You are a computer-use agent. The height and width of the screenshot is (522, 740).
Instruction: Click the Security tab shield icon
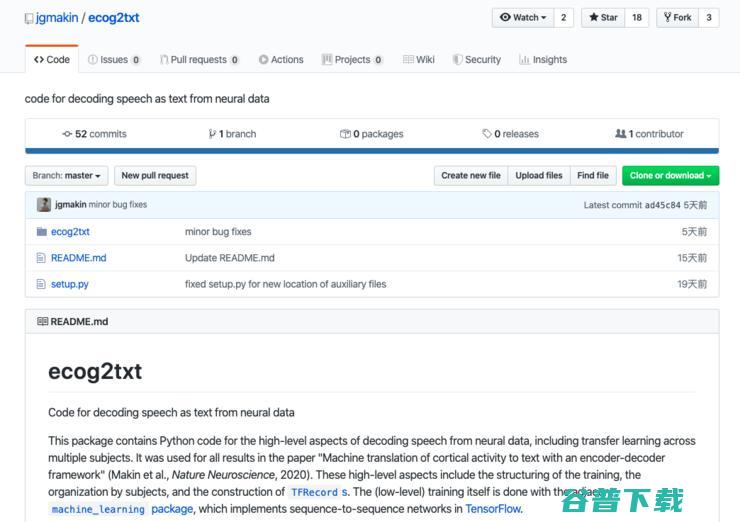(457, 59)
